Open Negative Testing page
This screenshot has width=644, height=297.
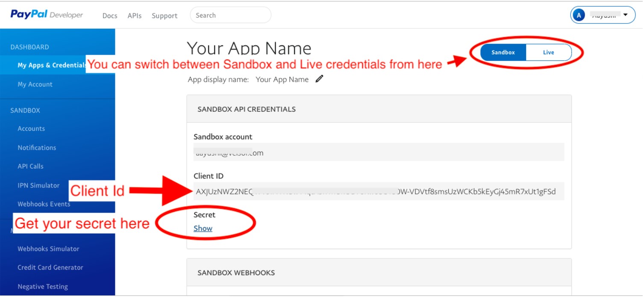43,287
